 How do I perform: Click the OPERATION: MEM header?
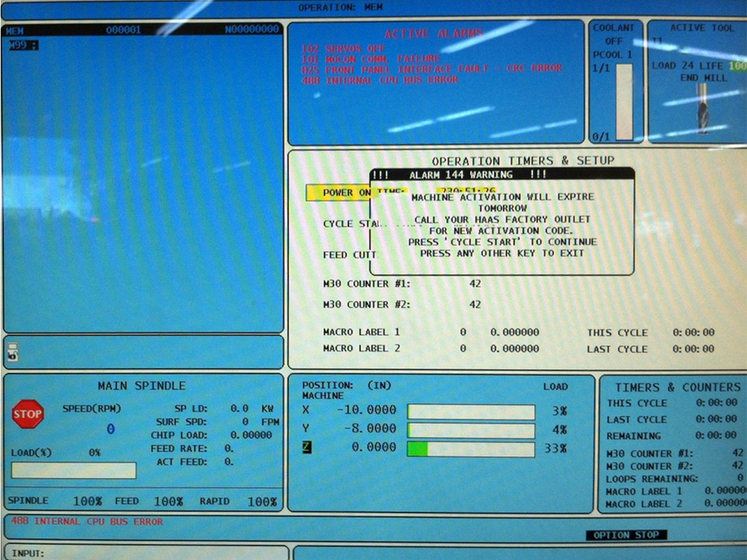click(x=341, y=7)
